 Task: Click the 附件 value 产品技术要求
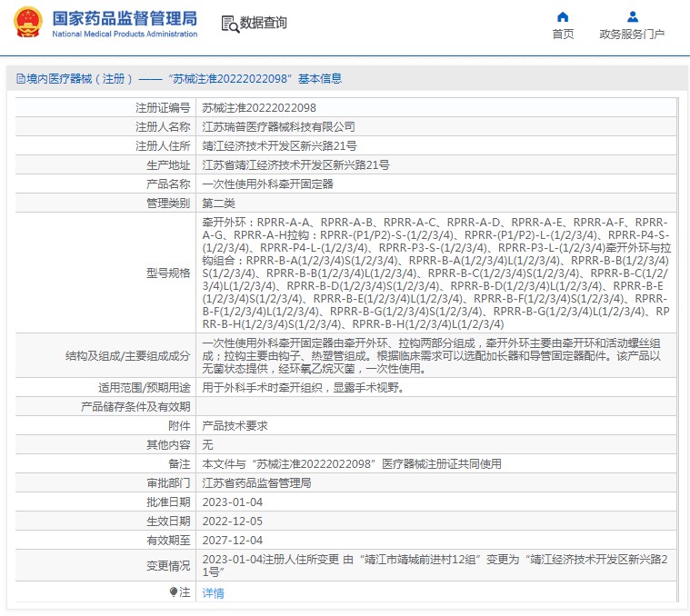point(235,425)
